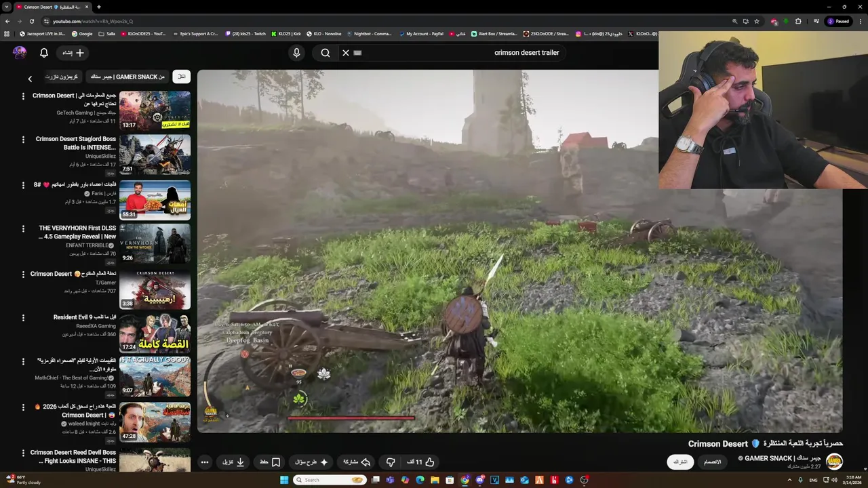Screen dimensions: 868x488
Task: Open the 47:28 waleed knight video thumbnail
Action: click(x=155, y=422)
